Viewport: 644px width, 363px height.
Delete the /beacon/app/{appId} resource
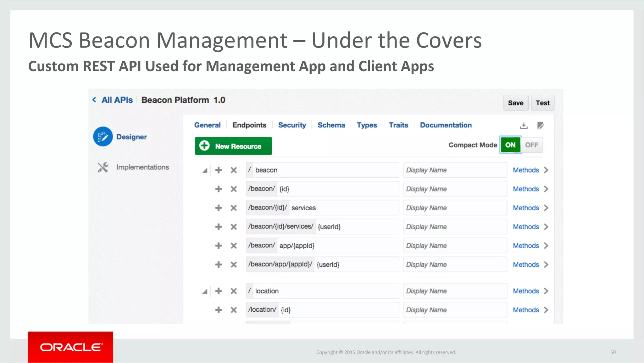pos(234,246)
